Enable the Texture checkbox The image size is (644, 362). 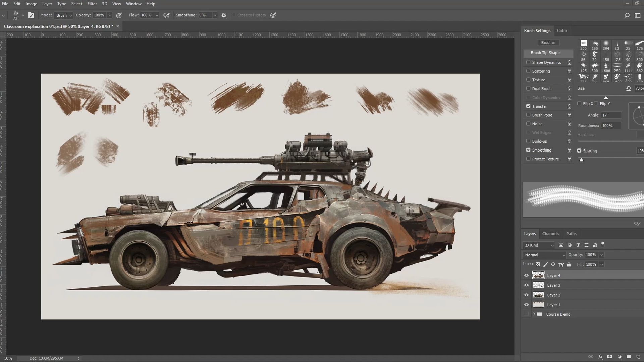point(528,80)
